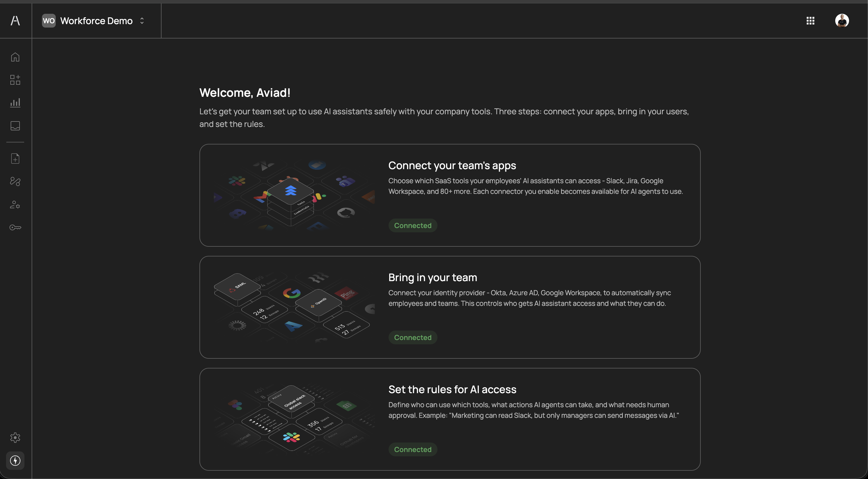The height and width of the screenshot is (479, 868).
Task: Open the bar chart analytics icon
Action: click(x=15, y=103)
